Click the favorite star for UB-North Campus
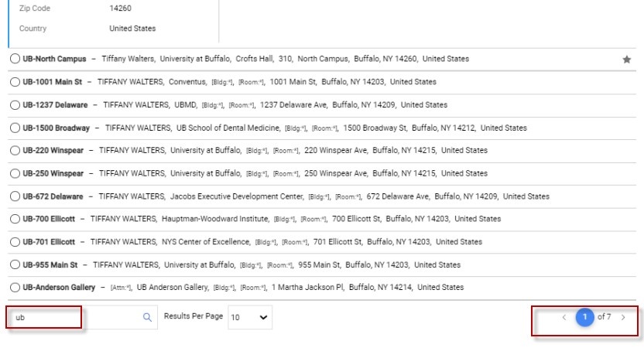The height and width of the screenshot is (348, 644). [627, 59]
